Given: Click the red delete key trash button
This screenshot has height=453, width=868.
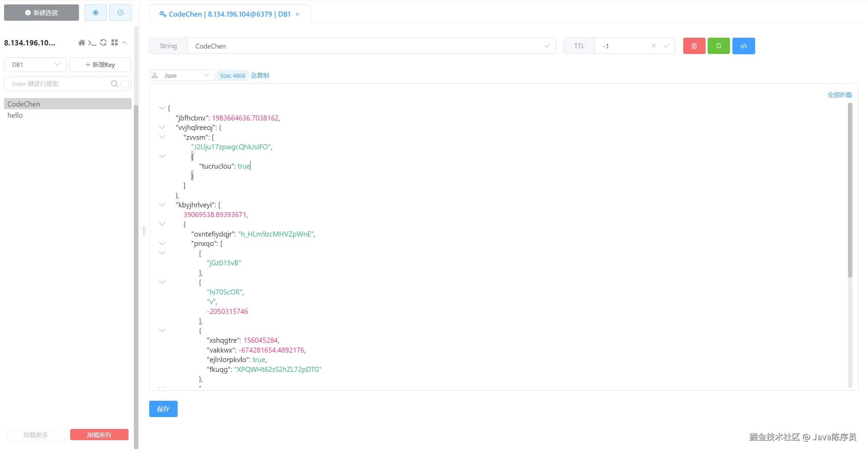Looking at the screenshot, I should [x=694, y=46].
